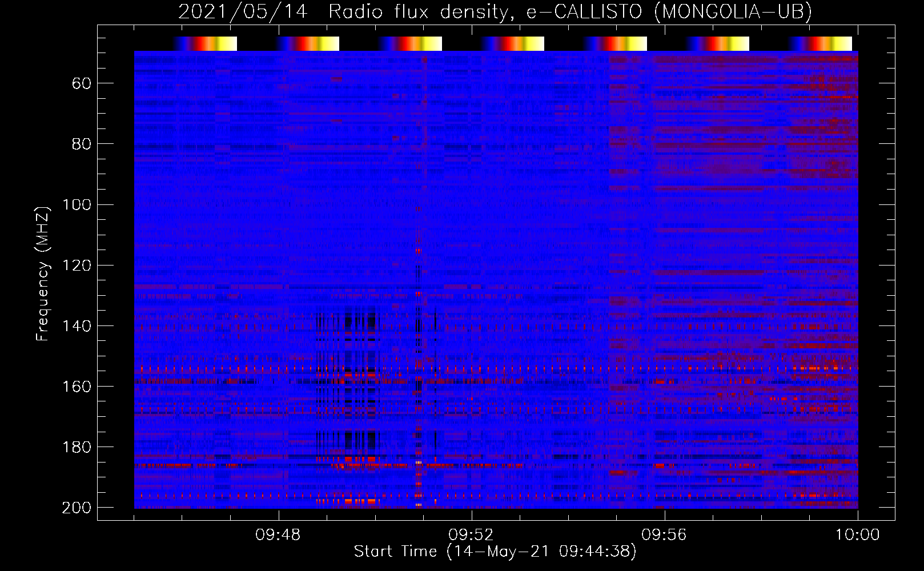Click the 09:52 time tick label
Viewport: 924px width, 571px height.
tap(471, 535)
